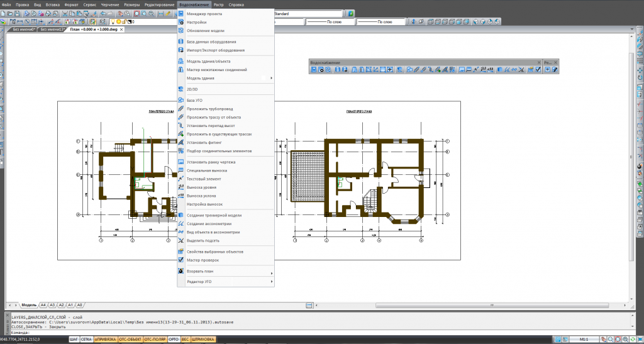This screenshot has height=344, width=644.
Task: Click the Undo arrow icon
Action: [103, 14]
